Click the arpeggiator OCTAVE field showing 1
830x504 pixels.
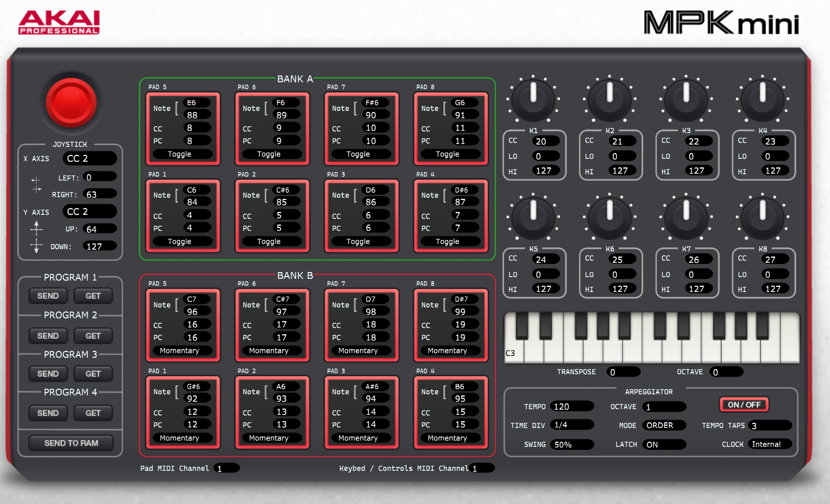coord(664,407)
